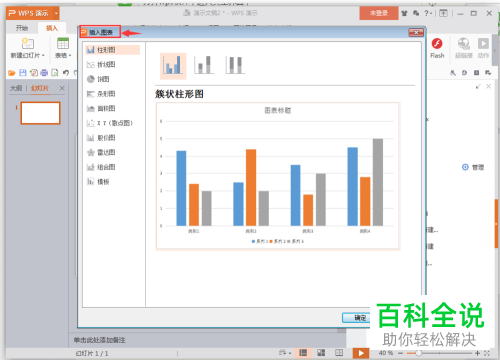The width and height of the screenshot is (500, 360).
Task: Click the chart preview image
Action: pyautogui.click(x=278, y=176)
